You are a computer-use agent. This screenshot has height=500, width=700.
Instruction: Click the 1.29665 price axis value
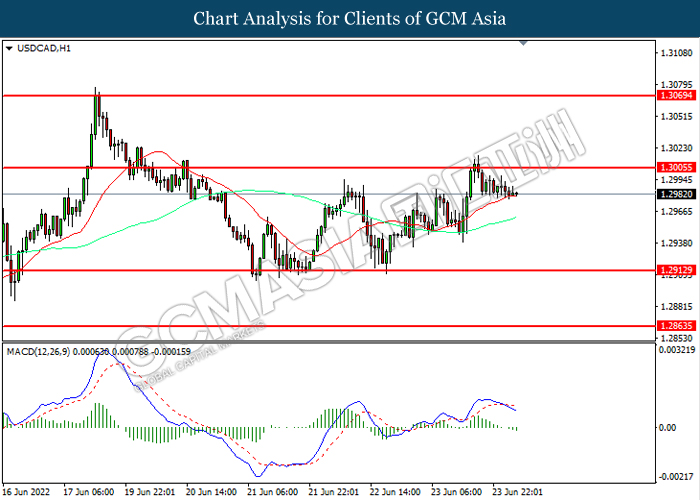click(x=676, y=211)
